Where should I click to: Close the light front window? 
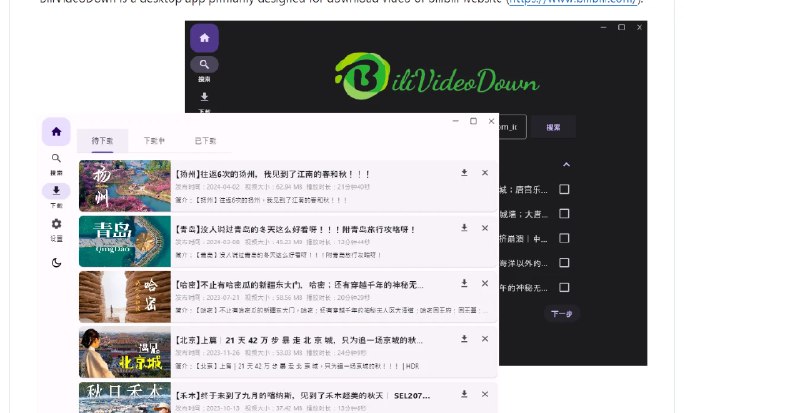(491, 121)
